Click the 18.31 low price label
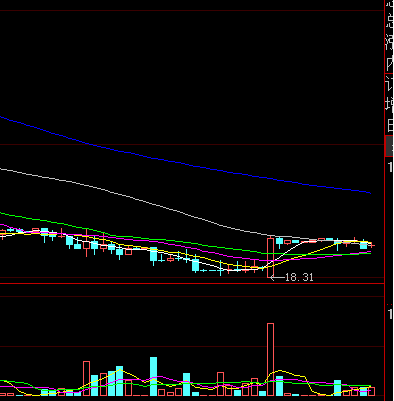Viewport: 394px width, 401px height. pyautogui.click(x=299, y=277)
